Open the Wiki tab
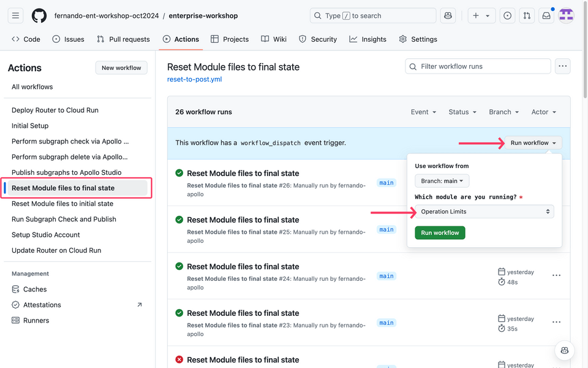The height and width of the screenshot is (368, 588). point(274,39)
